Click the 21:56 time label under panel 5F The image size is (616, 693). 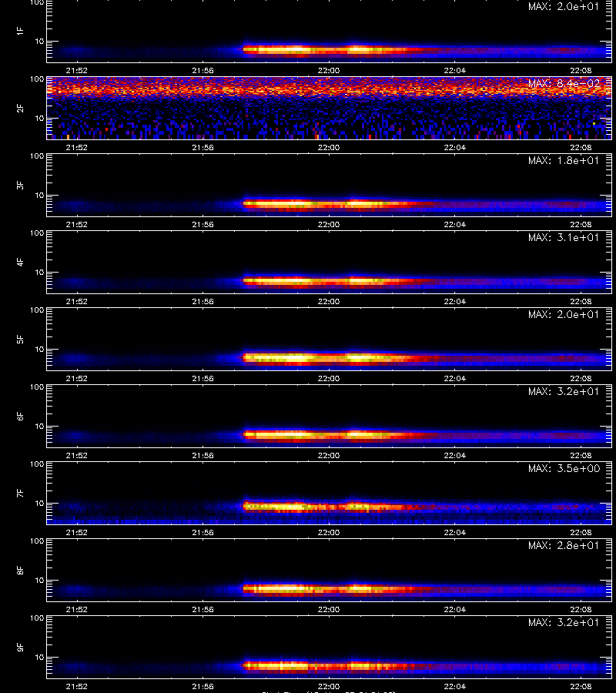tap(203, 379)
